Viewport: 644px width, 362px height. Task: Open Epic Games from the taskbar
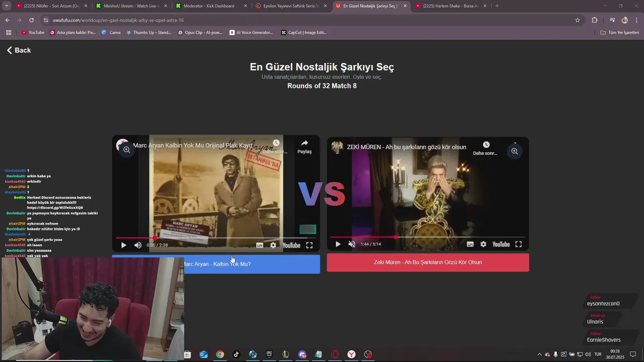[269, 354]
